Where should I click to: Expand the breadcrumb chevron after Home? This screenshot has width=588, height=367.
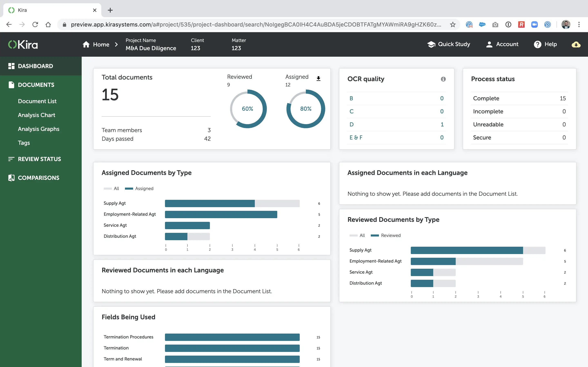pyautogui.click(x=116, y=44)
